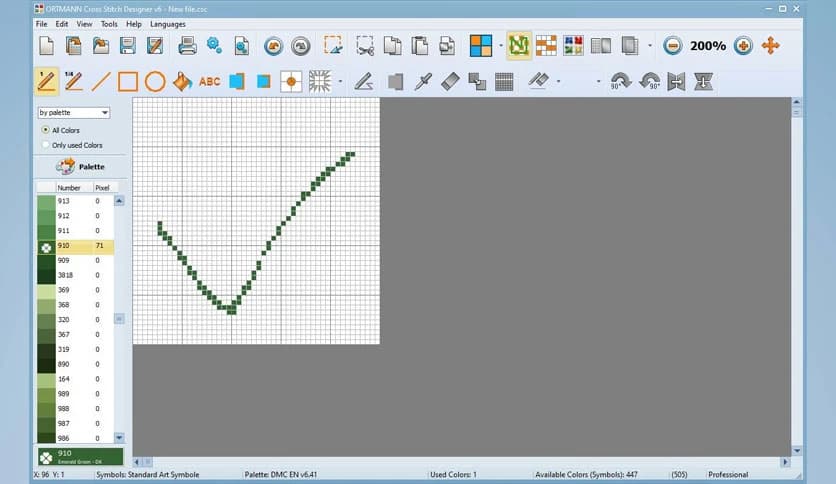Image resolution: width=836 pixels, height=484 pixels.
Task: Click 'Used Colors: 1' in status bar
Action: [453, 474]
